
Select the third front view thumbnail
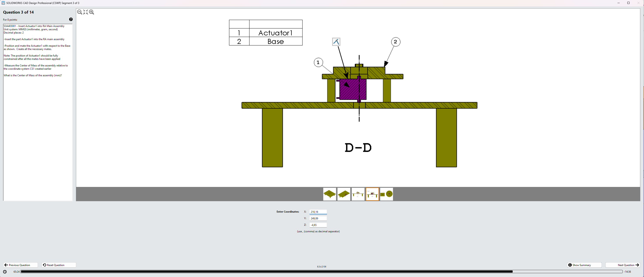(x=358, y=194)
